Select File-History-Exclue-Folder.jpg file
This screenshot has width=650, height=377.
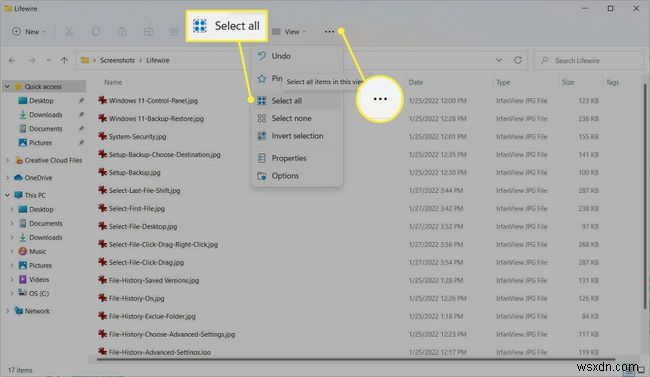pos(152,316)
